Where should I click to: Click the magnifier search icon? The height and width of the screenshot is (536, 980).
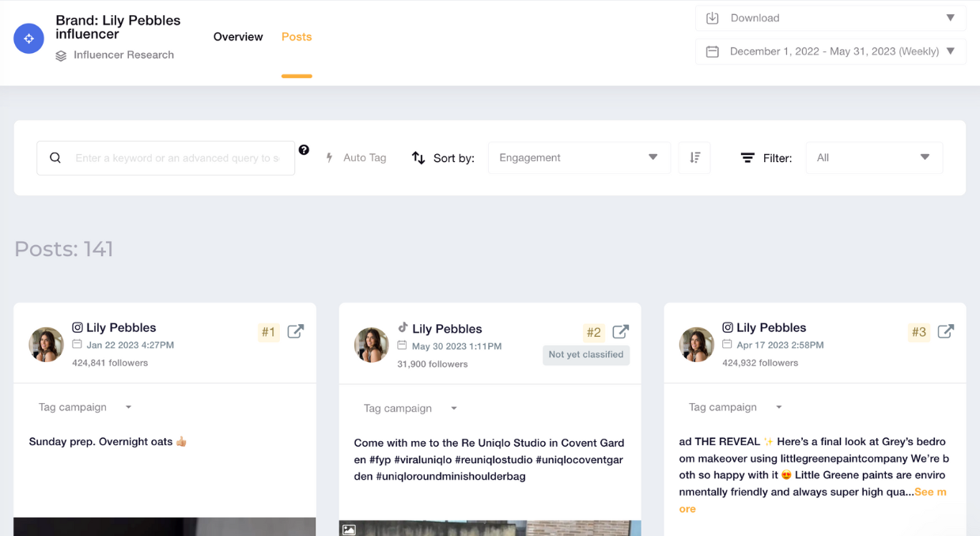click(55, 158)
